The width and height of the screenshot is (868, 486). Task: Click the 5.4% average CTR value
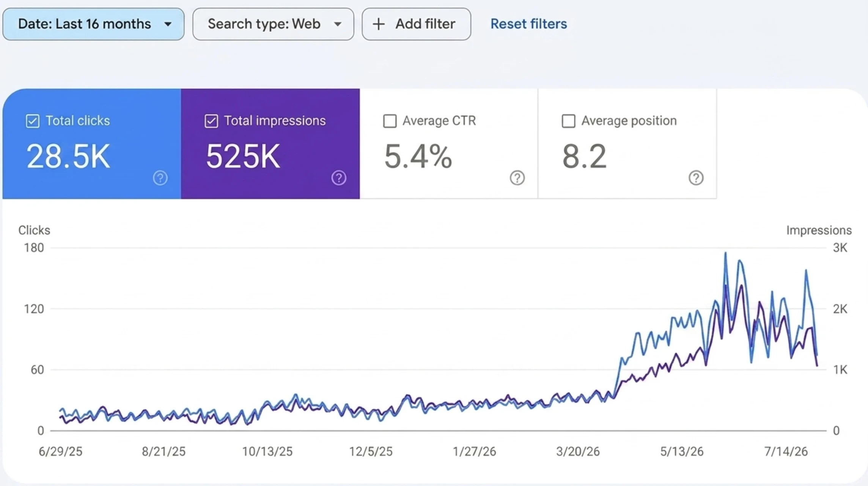(418, 156)
